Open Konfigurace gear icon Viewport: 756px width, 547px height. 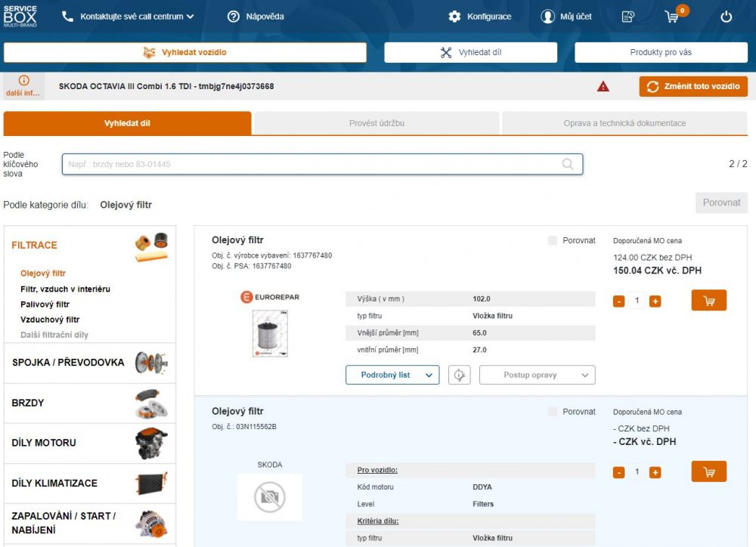click(x=454, y=17)
